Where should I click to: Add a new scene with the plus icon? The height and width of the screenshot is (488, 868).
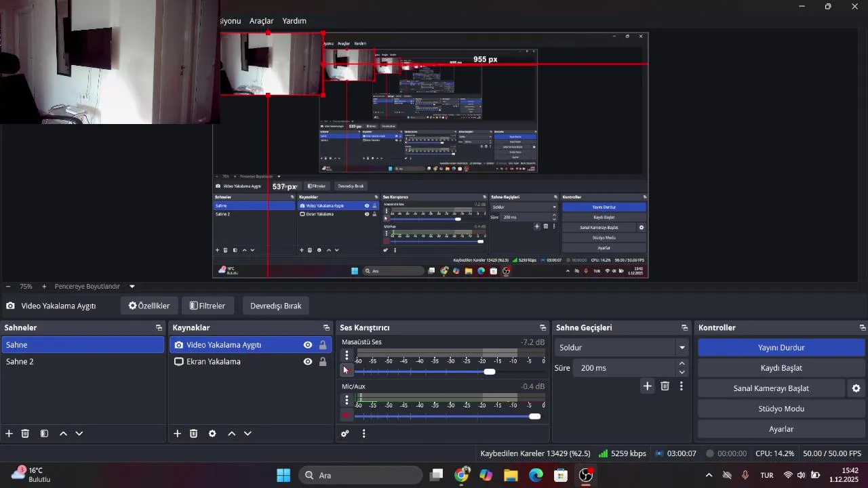pyautogui.click(x=9, y=434)
